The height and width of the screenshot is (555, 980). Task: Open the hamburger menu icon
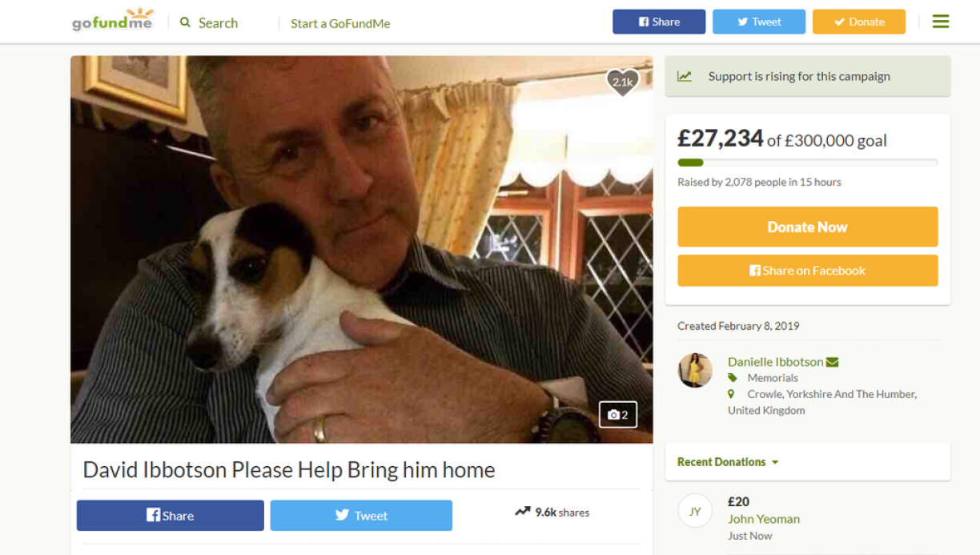[941, 22]
